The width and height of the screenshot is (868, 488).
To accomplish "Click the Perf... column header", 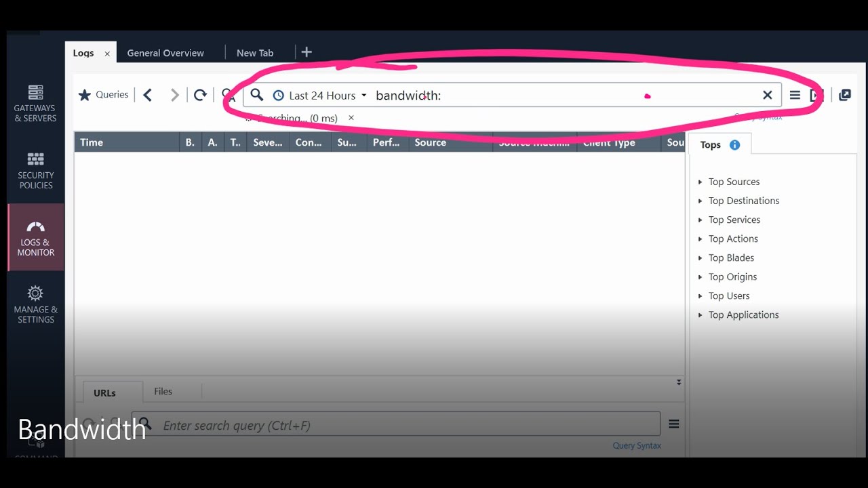I will point(388,142).
